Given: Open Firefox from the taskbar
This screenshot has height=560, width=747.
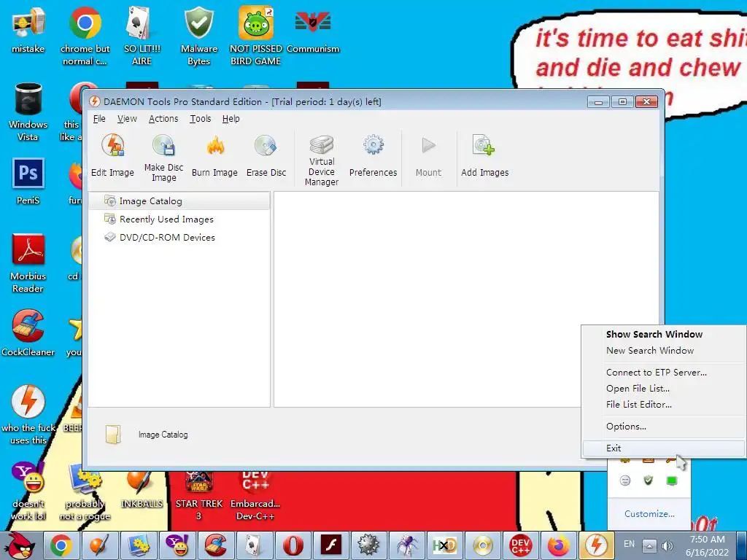Looking at the screenshot, I should [558, 545].
